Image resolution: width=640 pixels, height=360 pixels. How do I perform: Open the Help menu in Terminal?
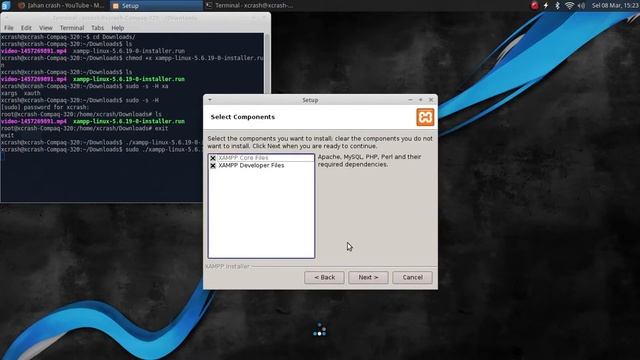tap(118, 28)
